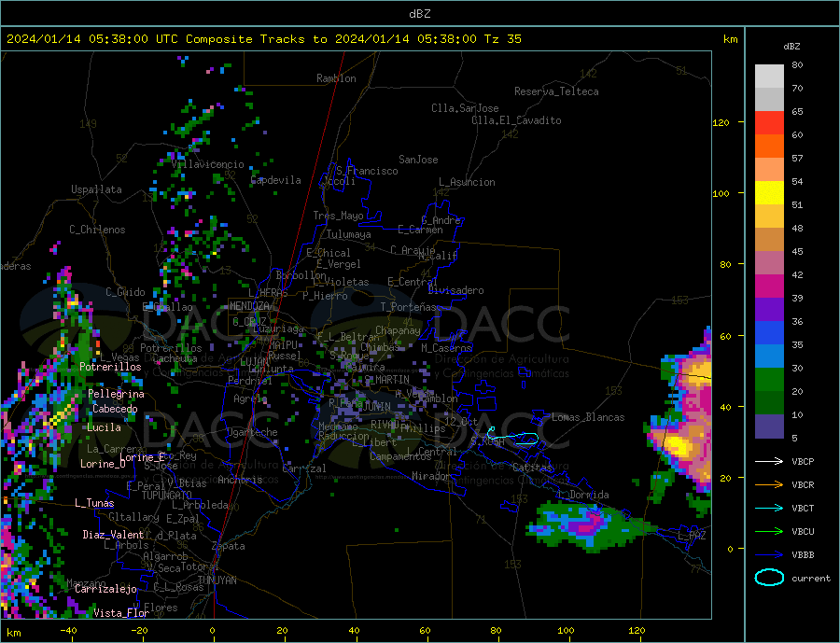Image resolution: width=840 pixels, height=643 pixels.
Task: Click the MENDOZA city label
Action: pos(249,306)
